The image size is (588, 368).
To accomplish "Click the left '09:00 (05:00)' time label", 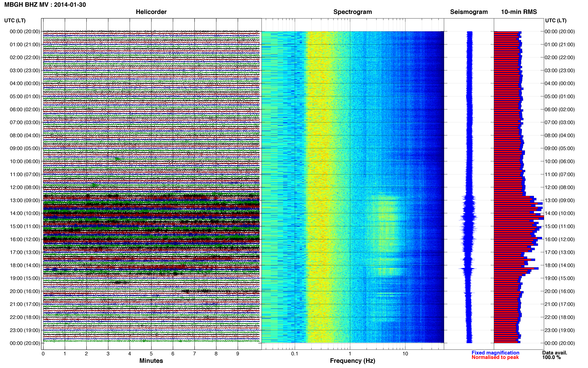I will 25,148.
